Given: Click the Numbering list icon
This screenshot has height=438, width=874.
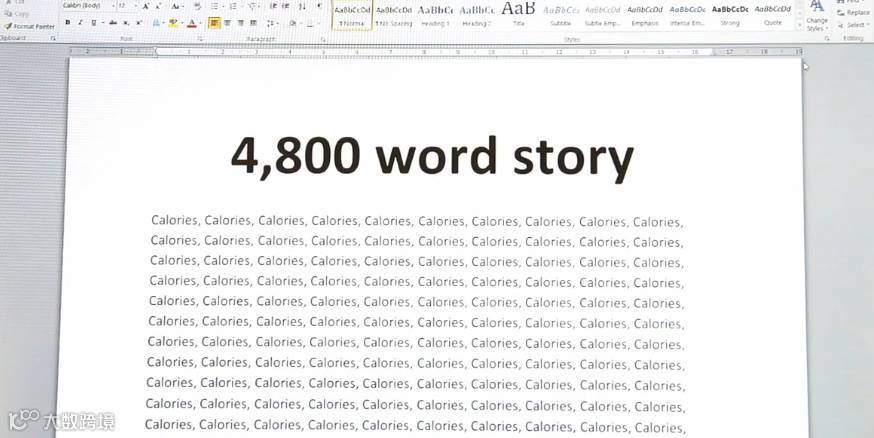Looking at the screenshot, I should [234, 6].
